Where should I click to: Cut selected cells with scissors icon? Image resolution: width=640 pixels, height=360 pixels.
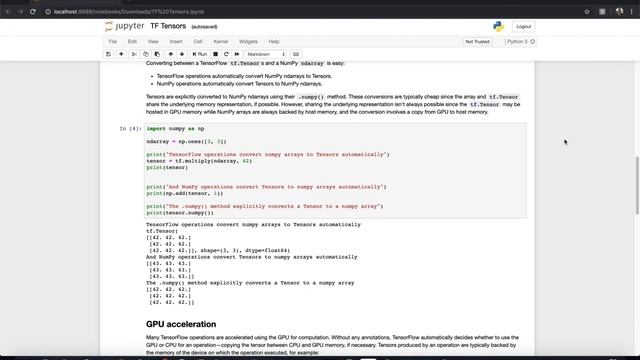coord(134,54)
